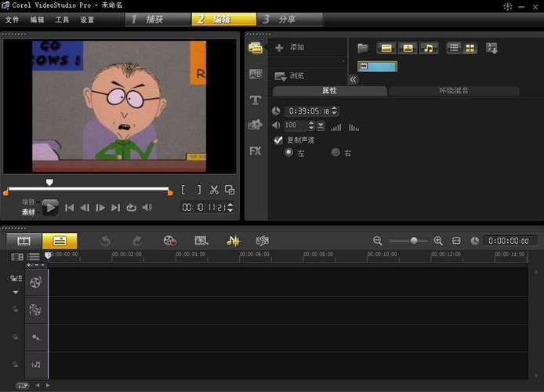The height and width of the screenshot is (392, 544).
Task: Click the duration field 0:39:05:18
Action: tap(307, 111)
